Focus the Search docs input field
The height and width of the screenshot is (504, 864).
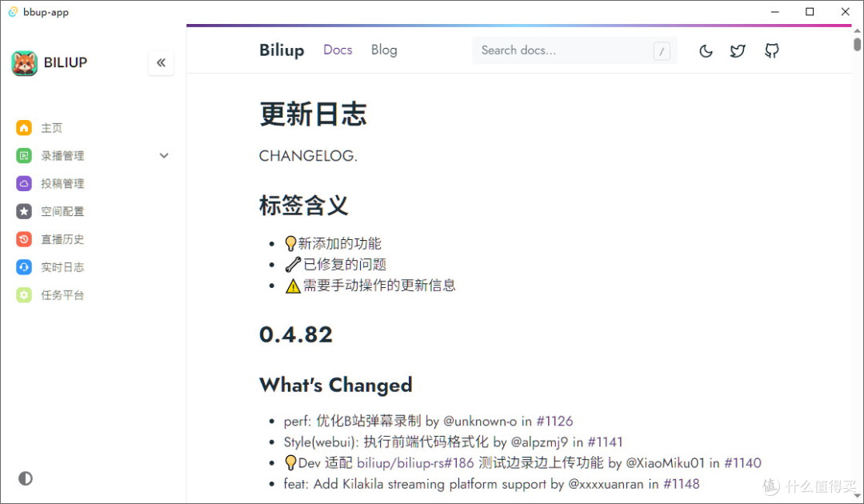[x=574, y=50]
